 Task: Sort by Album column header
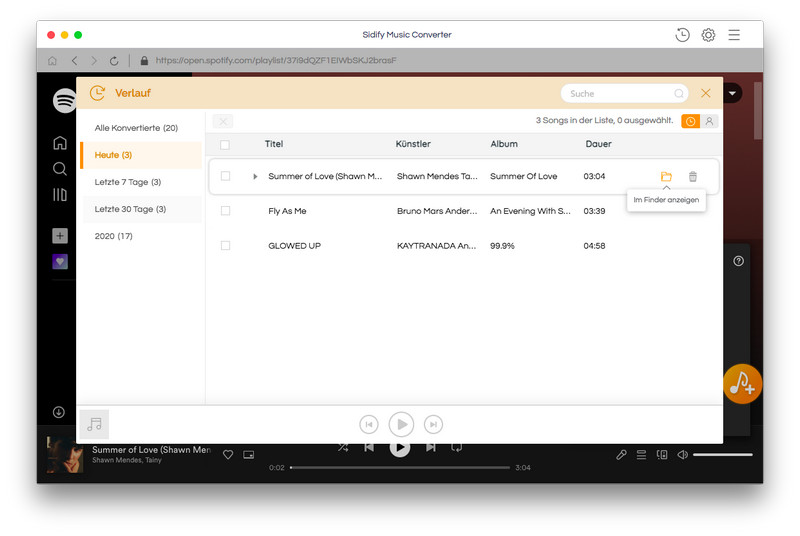504,144
